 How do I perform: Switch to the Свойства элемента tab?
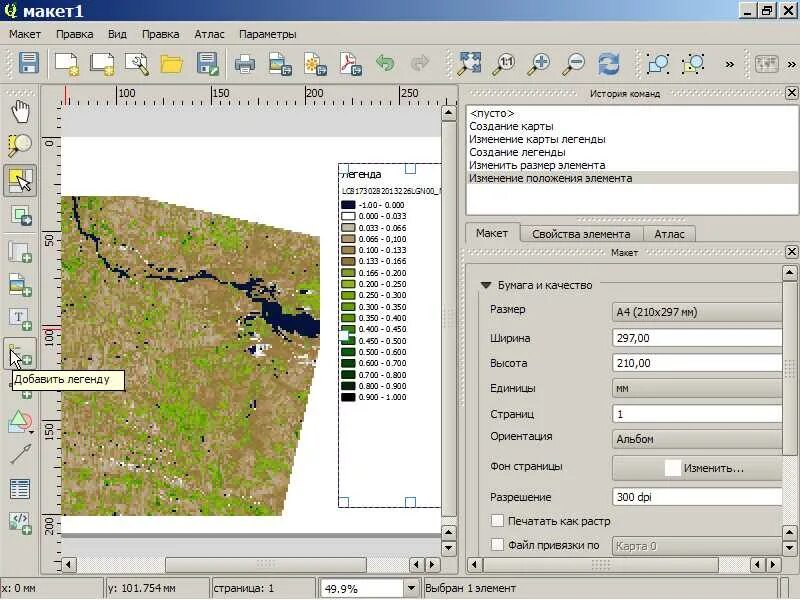point(580,234)
